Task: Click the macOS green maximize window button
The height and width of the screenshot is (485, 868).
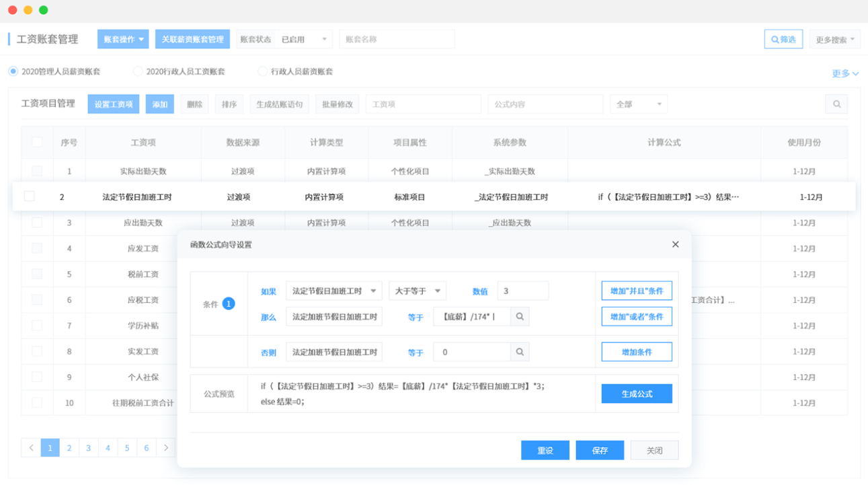Action: click(44, 10)
